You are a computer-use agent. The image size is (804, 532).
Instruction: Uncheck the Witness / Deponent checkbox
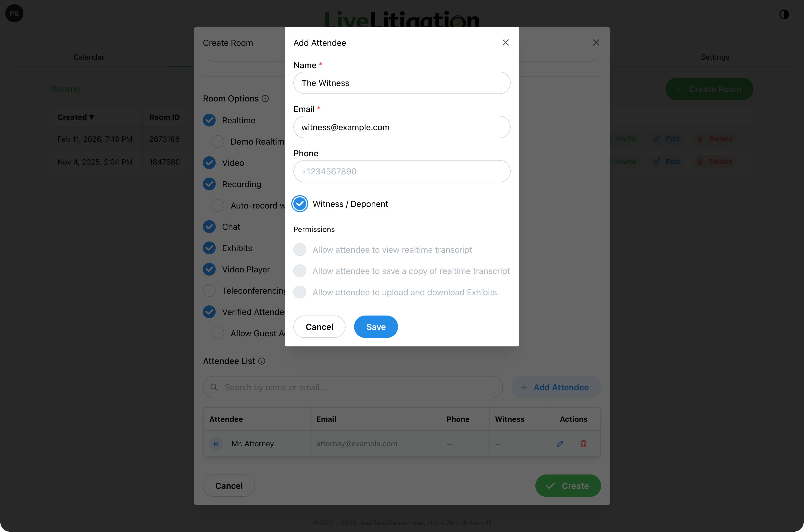[300, 204]
